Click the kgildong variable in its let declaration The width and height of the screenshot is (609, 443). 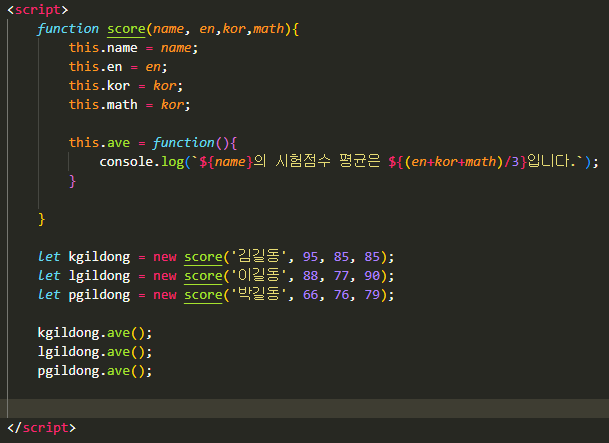point(99,257)
